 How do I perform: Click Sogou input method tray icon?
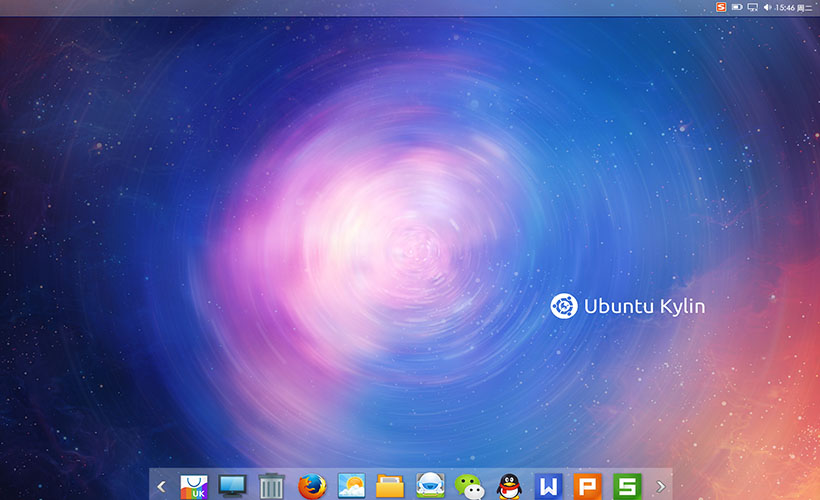pos(720,7)
